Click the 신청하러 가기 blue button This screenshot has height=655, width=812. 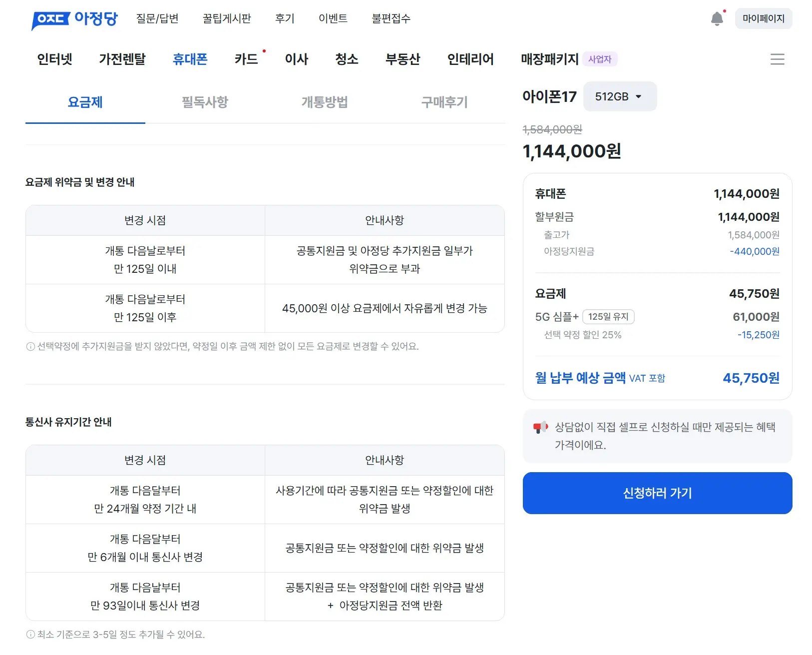point(657,493)
